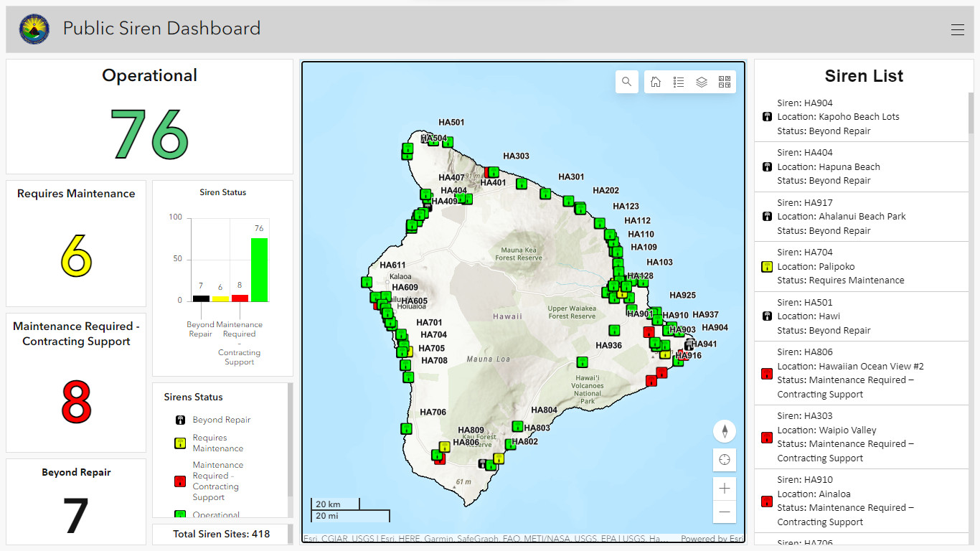Open the map search tool
980x551 pixels.
click(x=627, y=82)
